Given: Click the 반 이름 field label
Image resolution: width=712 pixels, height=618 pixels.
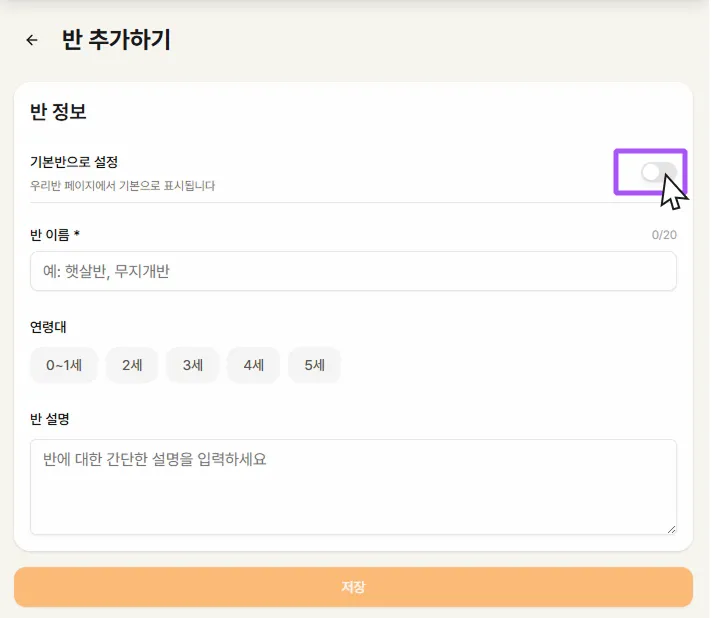Looking at the screenshot, I should 50,235.
